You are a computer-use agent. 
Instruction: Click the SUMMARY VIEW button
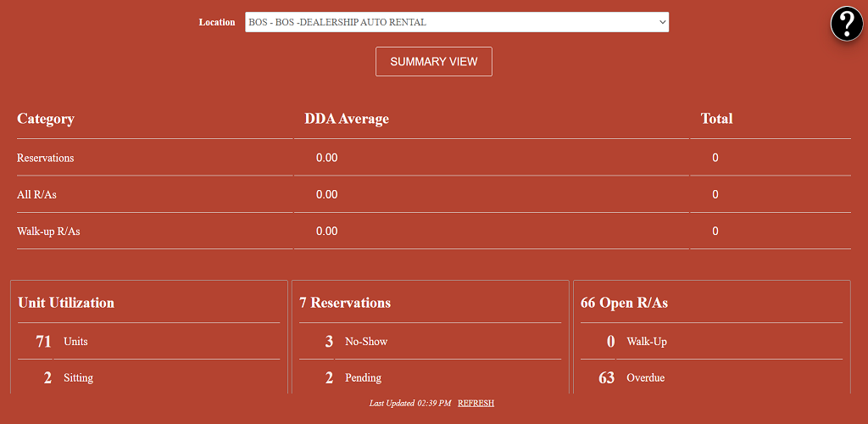[x=433, y=61]
